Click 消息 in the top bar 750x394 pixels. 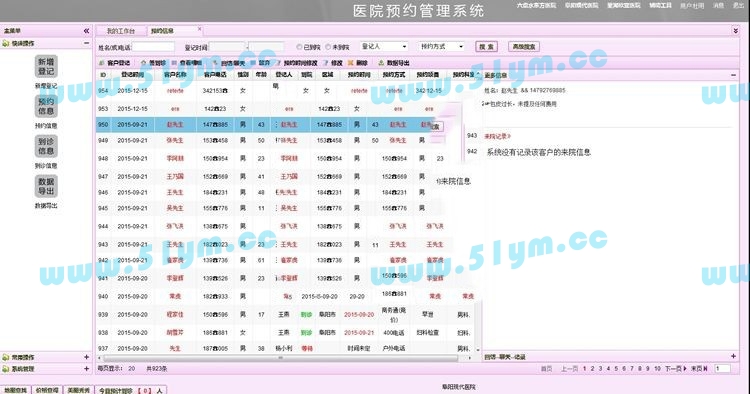click(718, 6)
